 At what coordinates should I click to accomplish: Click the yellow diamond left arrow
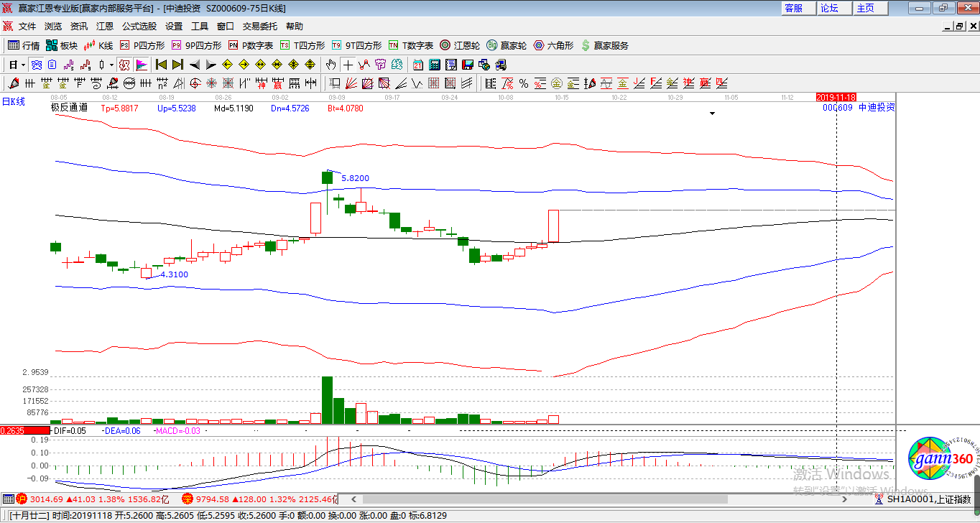click(x=227, y=65)
